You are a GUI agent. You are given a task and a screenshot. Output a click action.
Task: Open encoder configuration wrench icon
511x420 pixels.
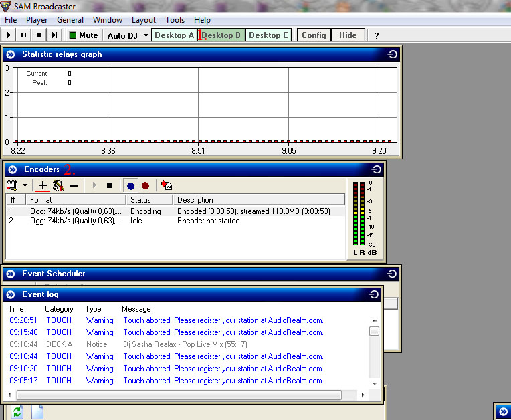click(x=58, y=185)
